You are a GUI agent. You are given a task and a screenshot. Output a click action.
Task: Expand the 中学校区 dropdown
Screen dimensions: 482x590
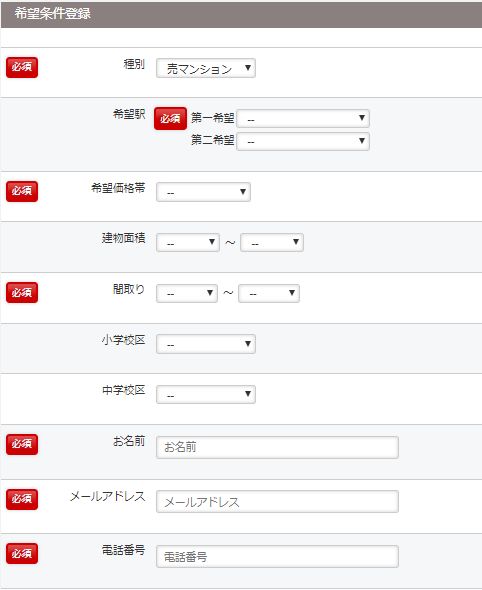(206, 394)
